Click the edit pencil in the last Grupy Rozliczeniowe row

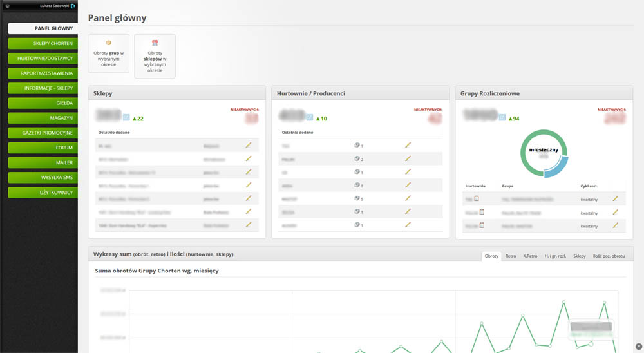pos(616,225)
